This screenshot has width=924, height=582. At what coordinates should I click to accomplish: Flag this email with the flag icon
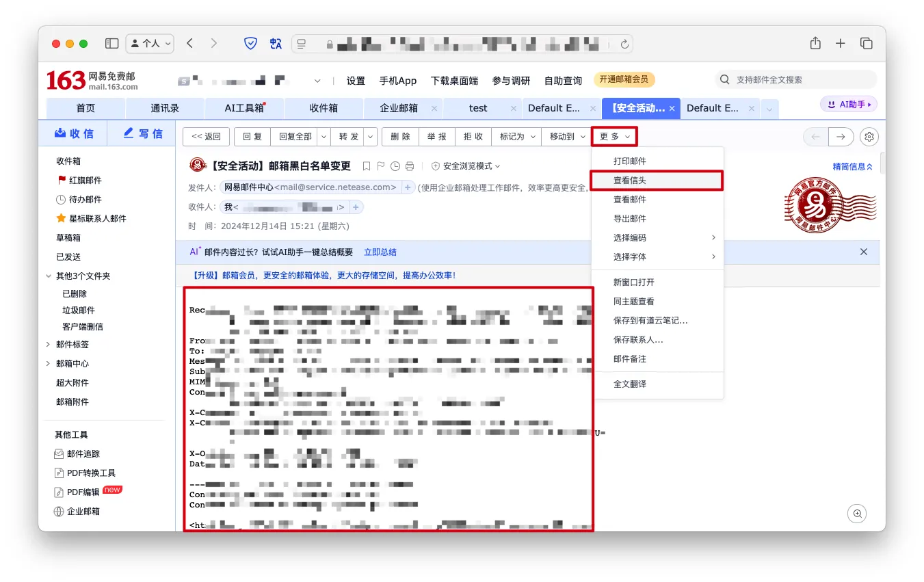coord(381,166)
